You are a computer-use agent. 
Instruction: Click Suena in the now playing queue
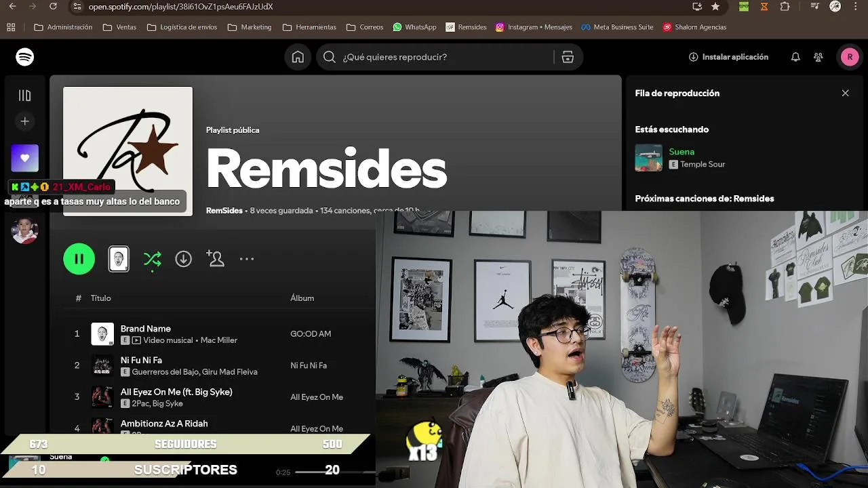682,152
